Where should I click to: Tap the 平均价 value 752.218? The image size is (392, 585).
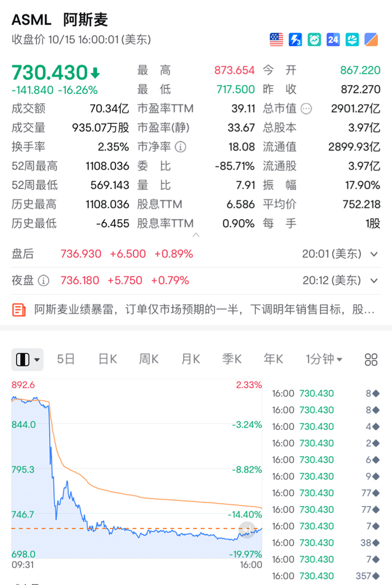361,205
